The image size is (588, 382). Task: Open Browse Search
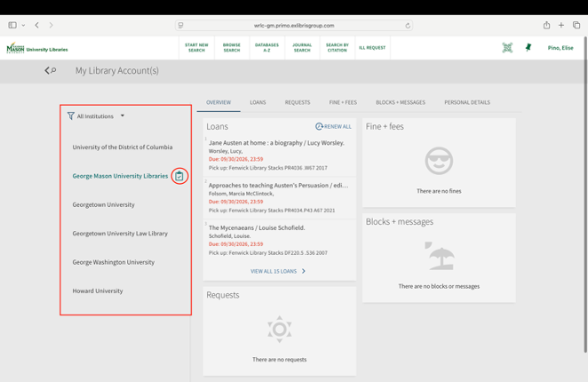(231, 48)
